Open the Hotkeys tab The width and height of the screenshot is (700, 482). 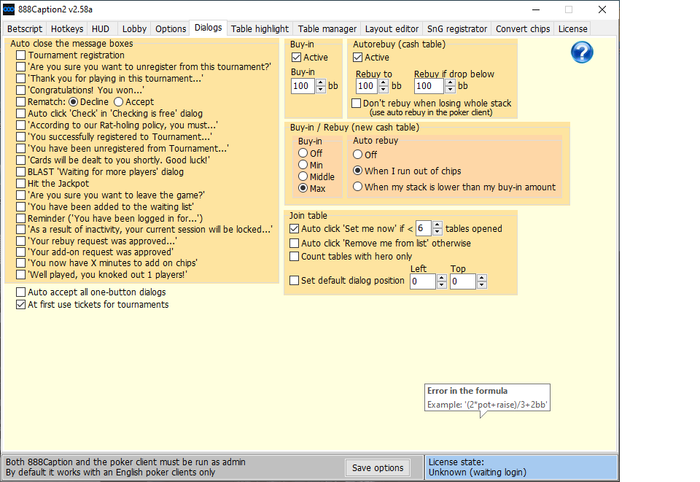67,29
